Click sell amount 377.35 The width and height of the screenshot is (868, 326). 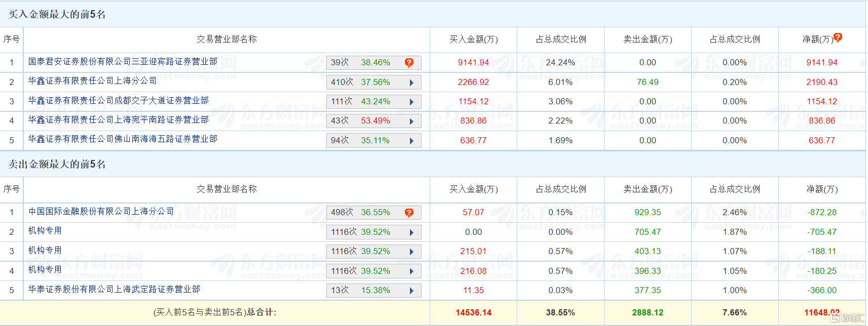click(648, 290)
